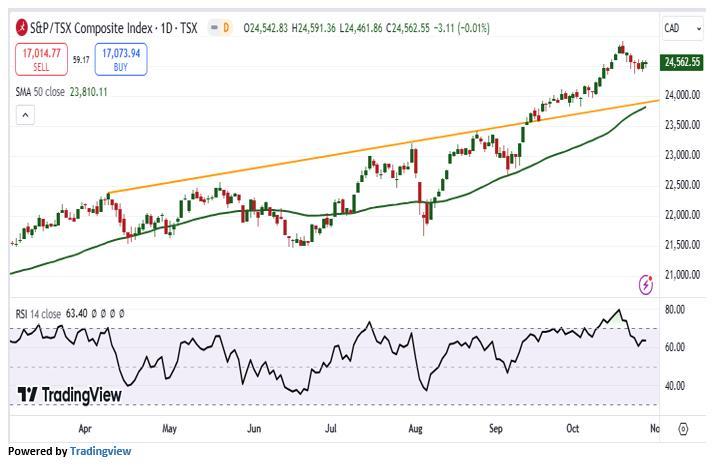This screenshot has height=471, width=721.
Task: Click the S&P/TSX symbol logo icon
Action: pyautogui.click(x=21, y=26)
